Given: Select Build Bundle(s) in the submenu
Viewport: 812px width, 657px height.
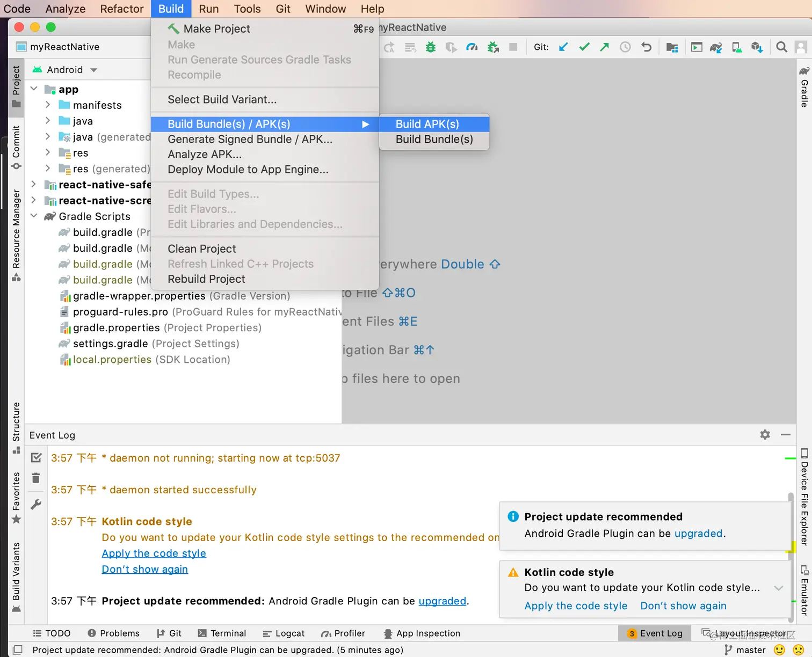Looking at the screenshot, I should pos(434,139).
